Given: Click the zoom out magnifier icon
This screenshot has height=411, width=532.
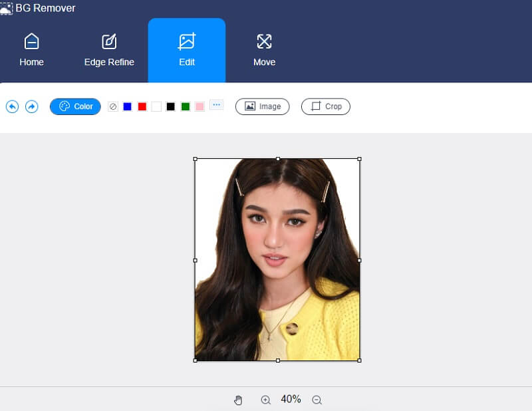Looking at the screenshot, I should tap(317, 400).
